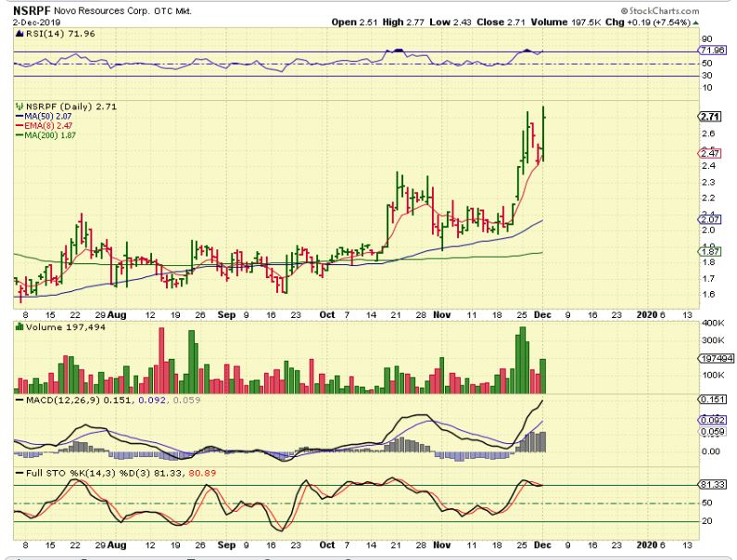Click the tallest green volume bar near Nov 25
737x560 pixels.
(523, 360)
